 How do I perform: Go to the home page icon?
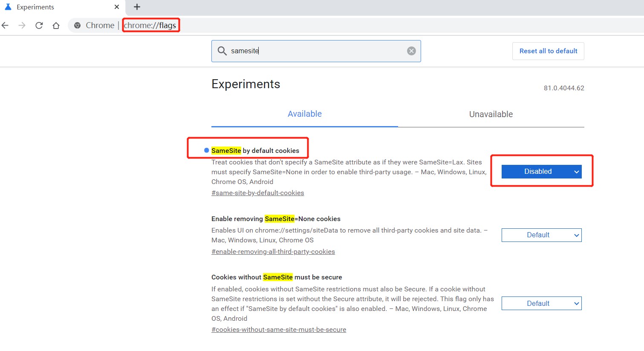pos(56,26)
